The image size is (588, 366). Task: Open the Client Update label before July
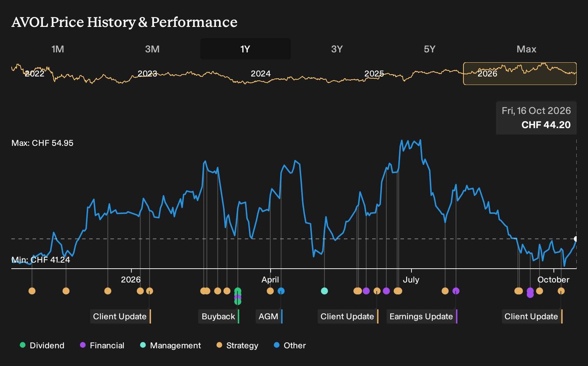pyautogui.click(x=348, y=316)
